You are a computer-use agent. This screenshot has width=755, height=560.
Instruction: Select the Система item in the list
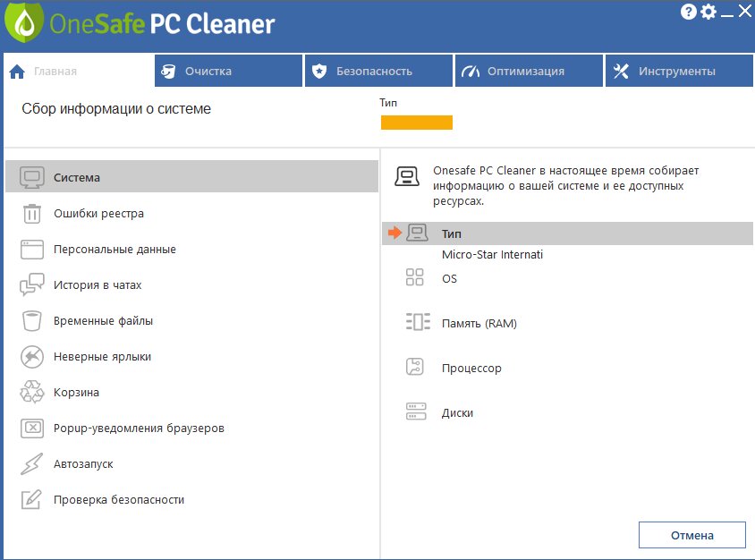191,177
